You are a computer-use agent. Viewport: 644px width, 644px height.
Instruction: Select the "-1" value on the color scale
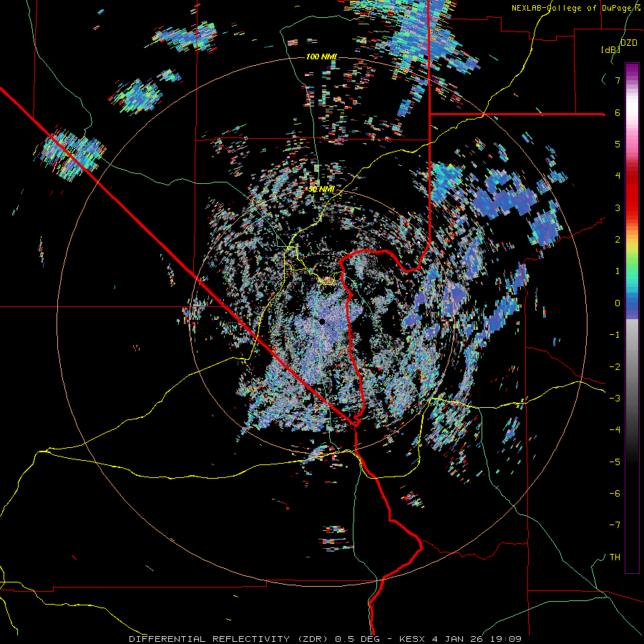[615, 335]
